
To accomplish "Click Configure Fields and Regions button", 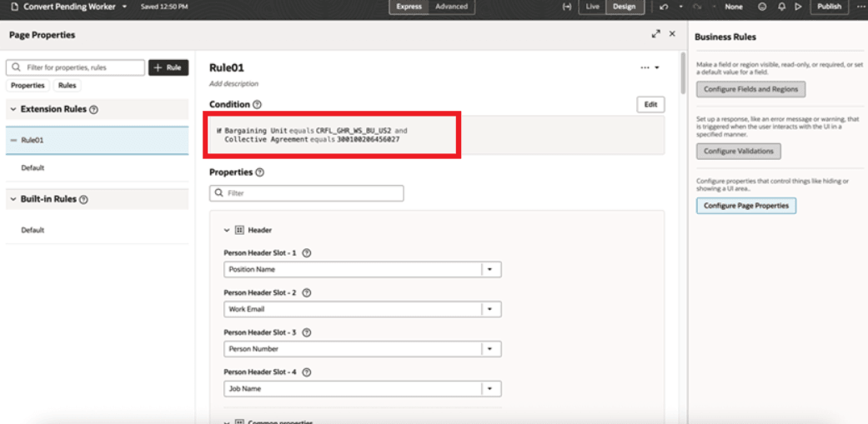I will 750,89.
